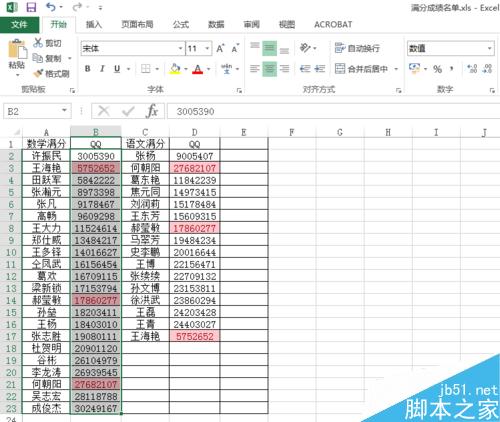
Task: Click the decrease decimal icon
Action: (487, 69)
